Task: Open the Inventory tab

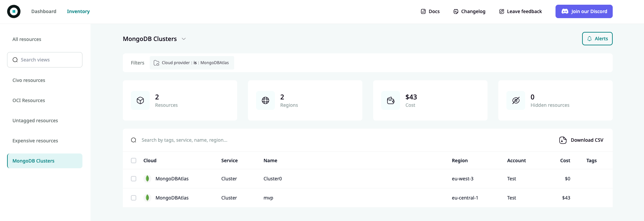Action: click(x=78, y=11)
